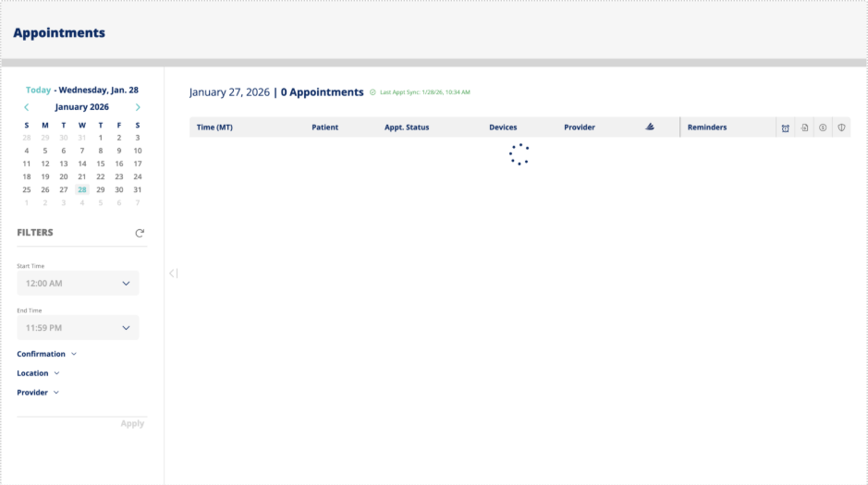Viewport: 868px width, 485px height.
Task: Select January 15 in calendar
Action: (x=100, y=164)
